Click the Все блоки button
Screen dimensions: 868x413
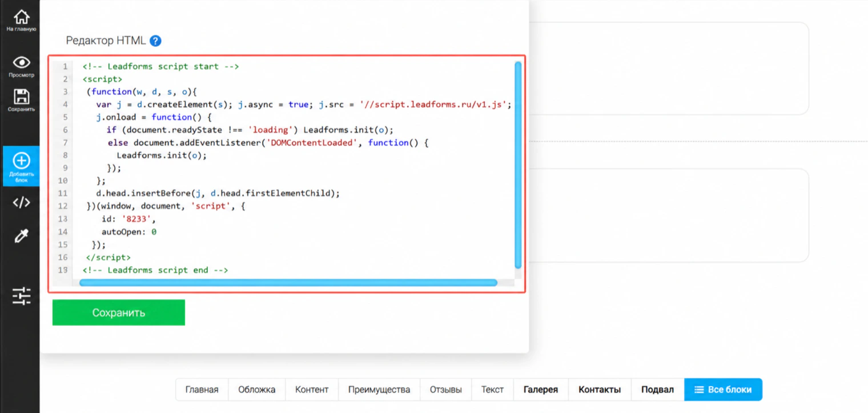pyautogui.click(x=723, y=390)
